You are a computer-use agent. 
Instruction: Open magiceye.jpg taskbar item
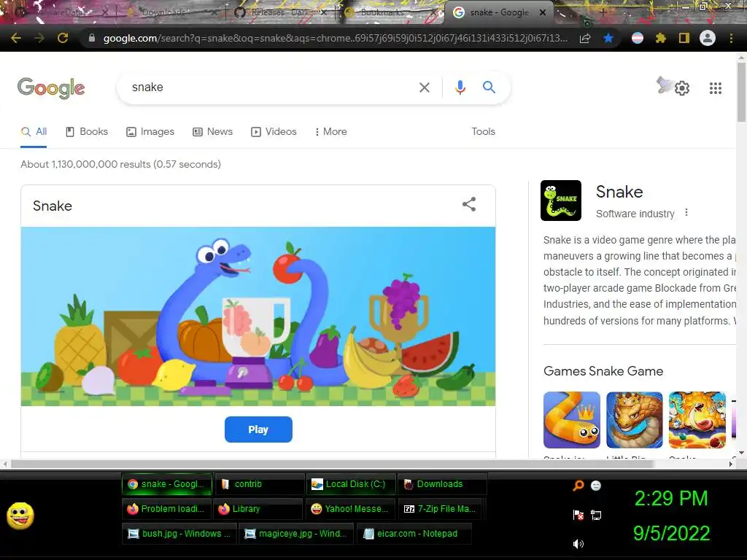[x=296, y=533]
